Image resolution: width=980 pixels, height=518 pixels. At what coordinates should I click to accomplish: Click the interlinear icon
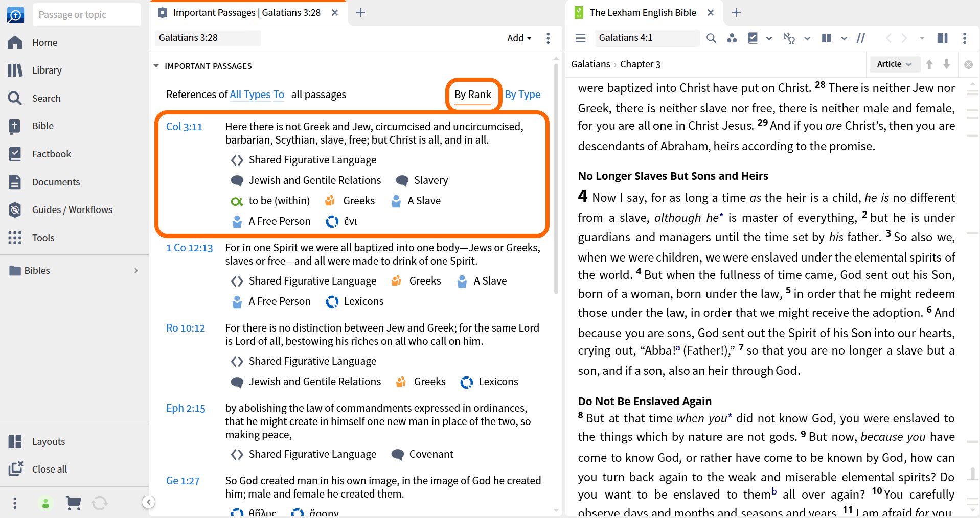click(789, 38)
